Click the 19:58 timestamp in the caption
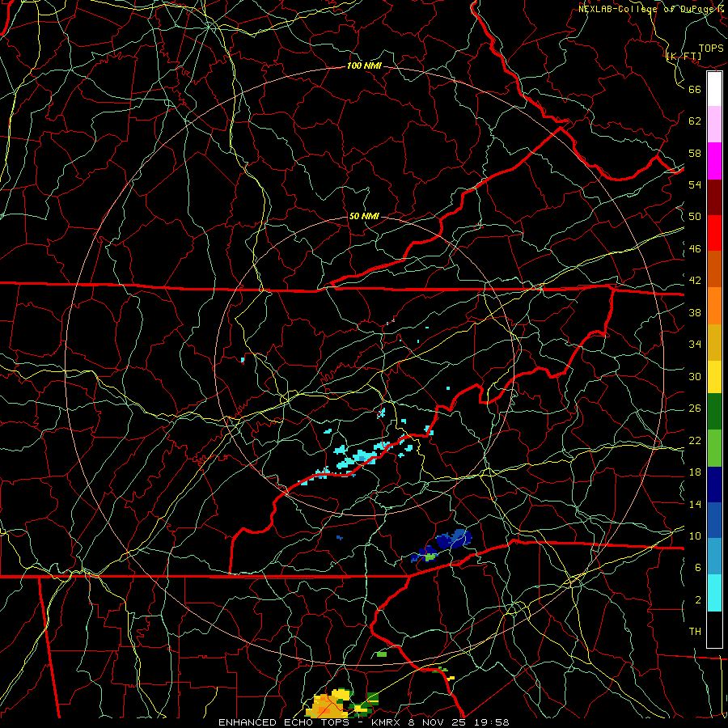Viewport: 728px width, 728px height. click(493, 722)
